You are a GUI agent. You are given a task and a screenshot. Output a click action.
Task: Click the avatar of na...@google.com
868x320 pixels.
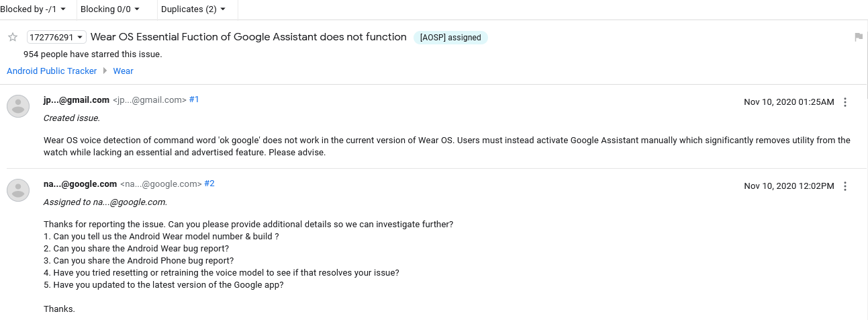[x=18, y=190]
